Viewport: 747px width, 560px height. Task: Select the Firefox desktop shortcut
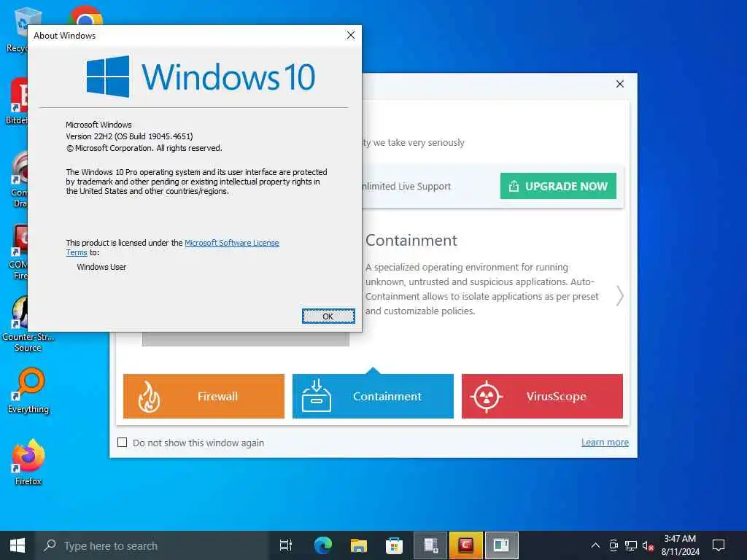click(x=28, y=462)
